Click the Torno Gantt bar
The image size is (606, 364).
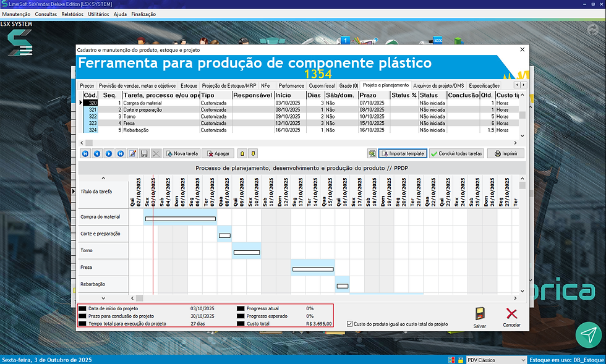[x=247, y=252]
